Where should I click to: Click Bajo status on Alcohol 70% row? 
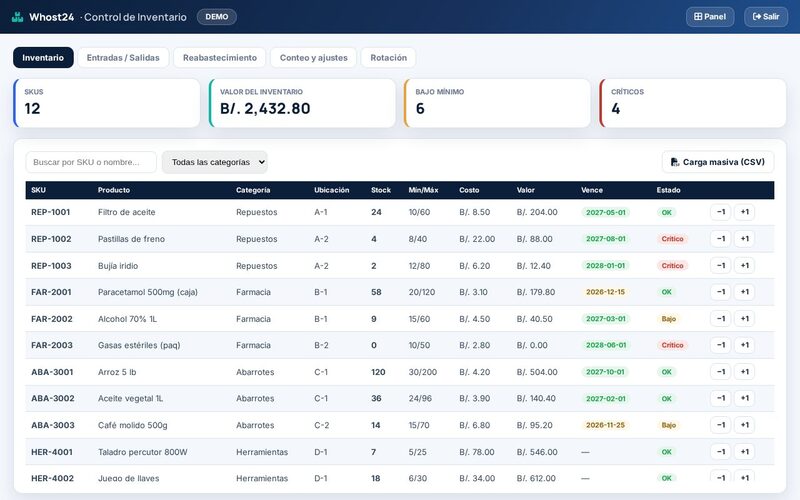tap(668, 319)
